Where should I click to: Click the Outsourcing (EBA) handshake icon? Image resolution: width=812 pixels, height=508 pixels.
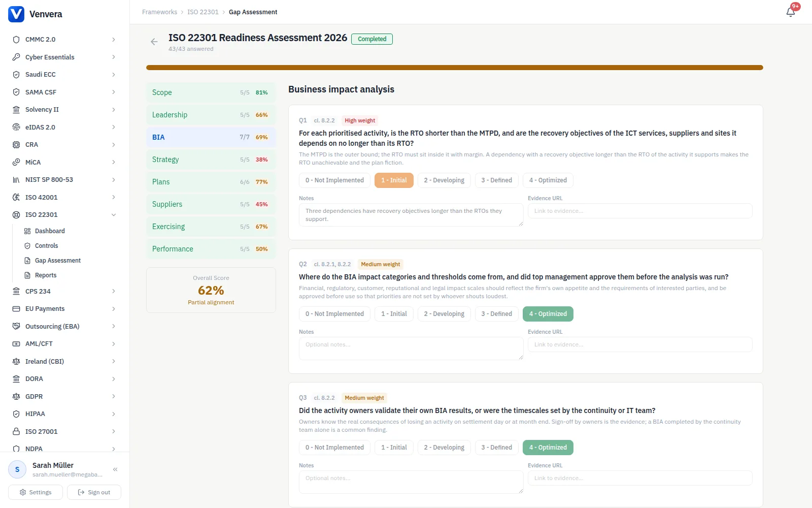click(16, 326)
